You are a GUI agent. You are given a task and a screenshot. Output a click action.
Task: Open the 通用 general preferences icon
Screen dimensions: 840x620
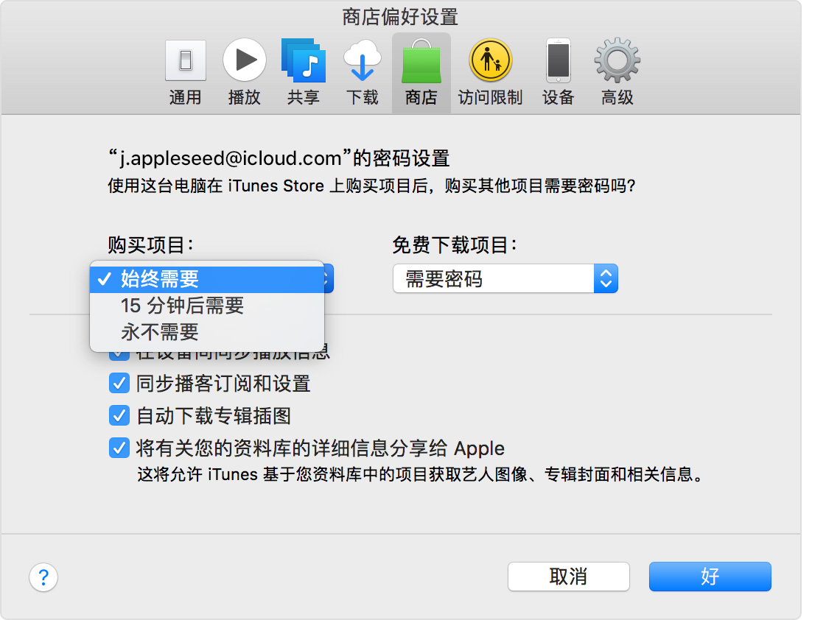(x=186, y=72)
